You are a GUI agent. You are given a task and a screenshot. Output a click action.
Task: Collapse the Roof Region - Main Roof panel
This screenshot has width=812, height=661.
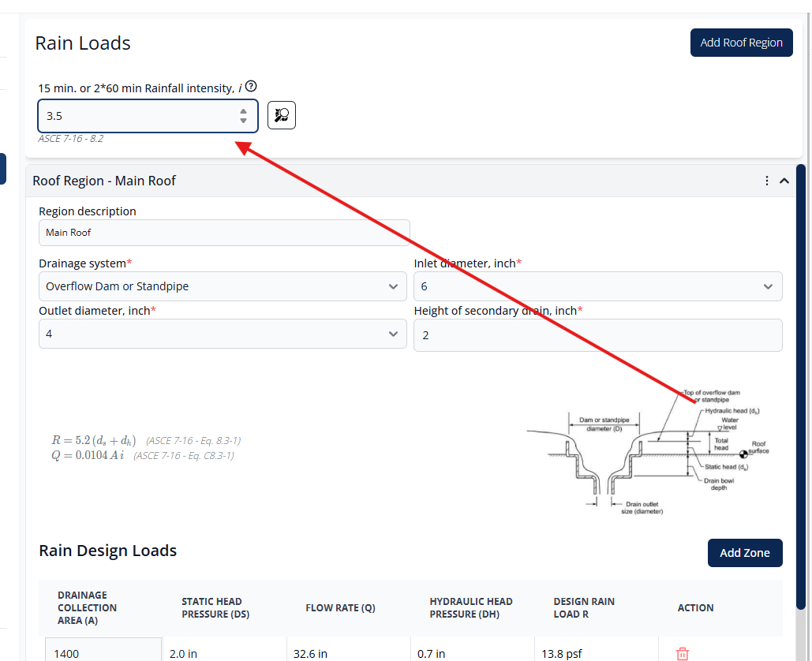click(x=784, y=181)
